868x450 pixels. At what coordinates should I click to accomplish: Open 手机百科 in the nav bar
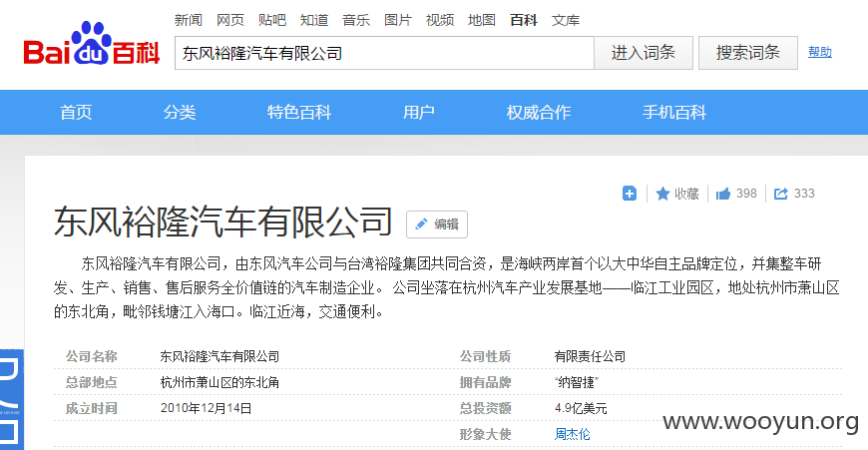click(x=674, y=113)
